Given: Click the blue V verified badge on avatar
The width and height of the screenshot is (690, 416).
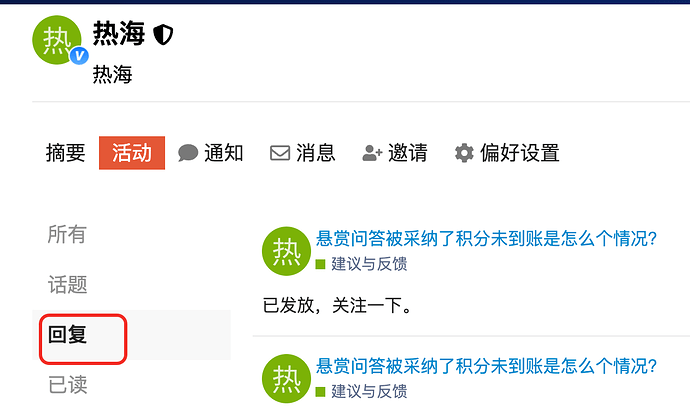Looking at the screenshot, I should 79,55.
